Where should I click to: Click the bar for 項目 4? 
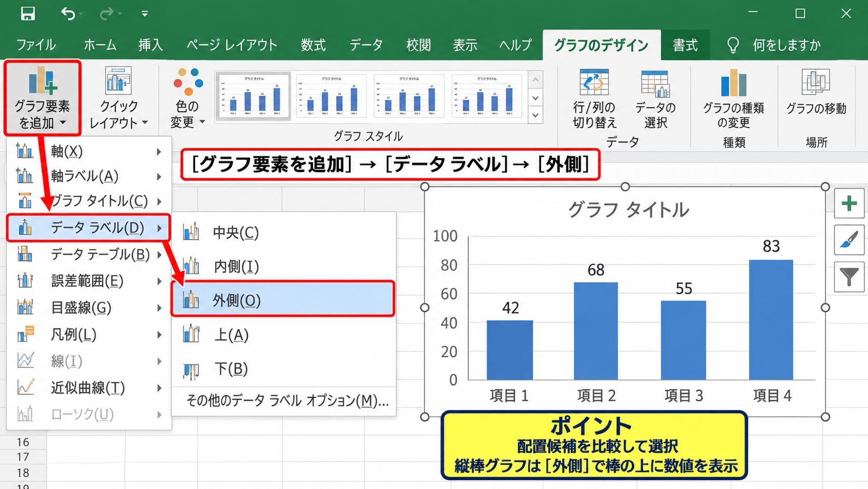pos(771,320)
